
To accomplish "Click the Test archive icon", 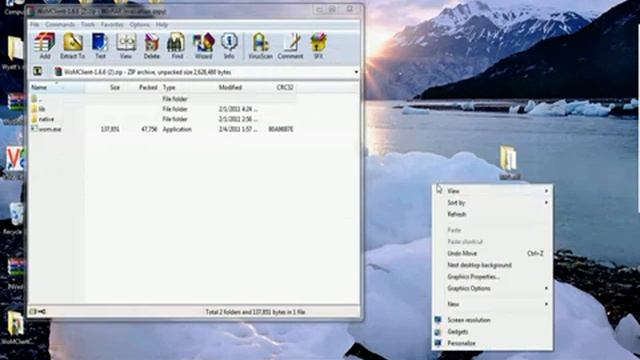I will pos(100,46).
